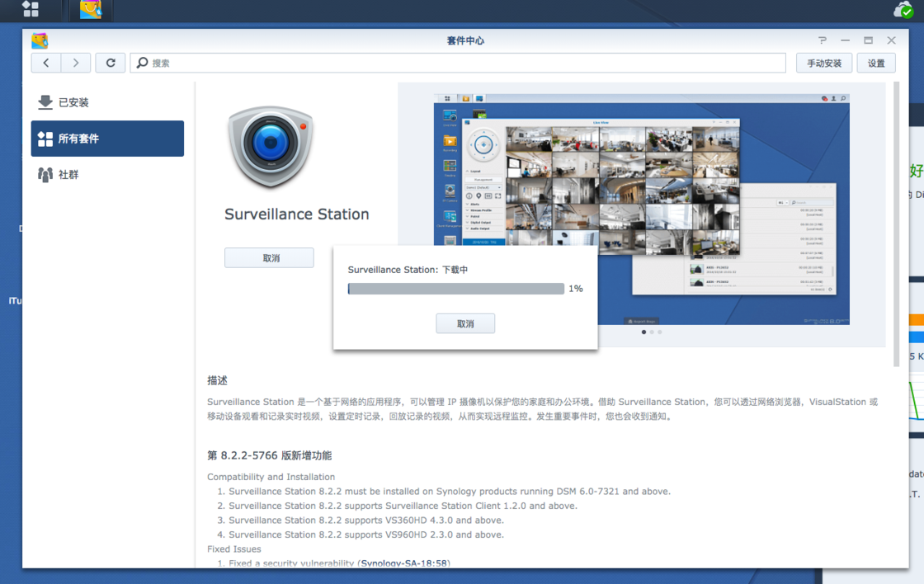Click the Surveillance Station camera icon

(x=271, y=147)
